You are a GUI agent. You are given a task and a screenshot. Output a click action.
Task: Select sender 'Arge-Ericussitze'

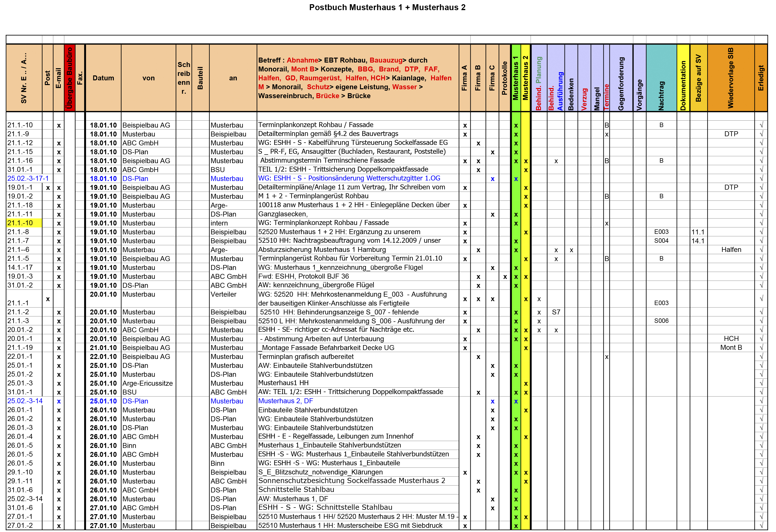(x=148, y=383)
